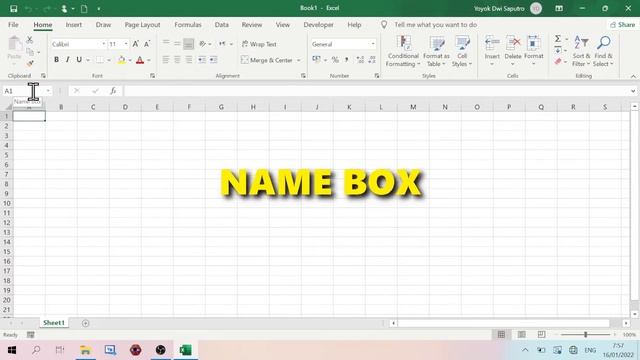Viewport: 640px width, 360px height.
Task: Click the Align Left icon
Action: [x=166, y=60]
